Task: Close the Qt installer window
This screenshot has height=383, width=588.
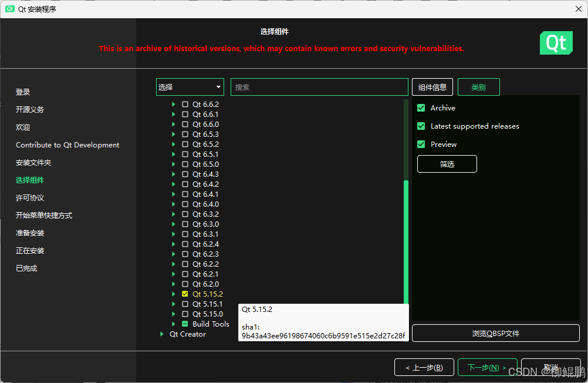Action: [x=578, y=9]
